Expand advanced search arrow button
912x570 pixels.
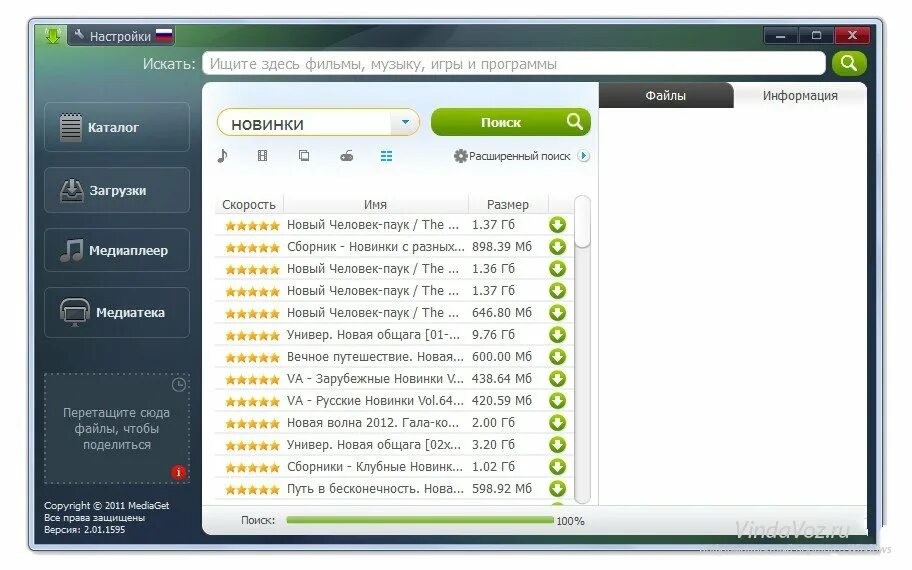(583, 156)
